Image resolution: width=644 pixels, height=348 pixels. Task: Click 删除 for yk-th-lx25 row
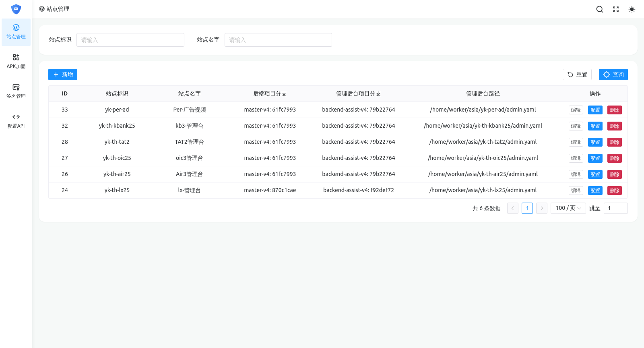point(614,191)
